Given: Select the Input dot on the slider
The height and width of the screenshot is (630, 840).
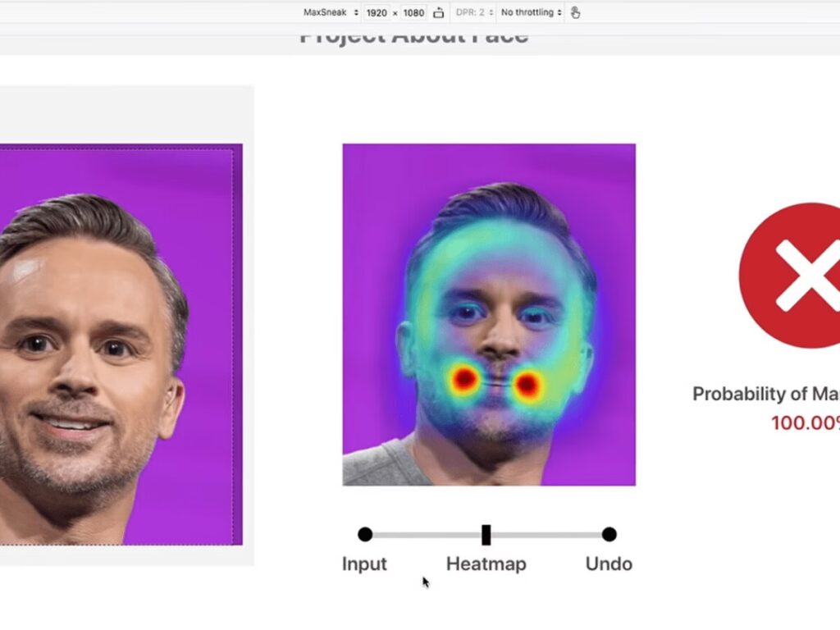Looking at the screenshot, I should (365, 535).
